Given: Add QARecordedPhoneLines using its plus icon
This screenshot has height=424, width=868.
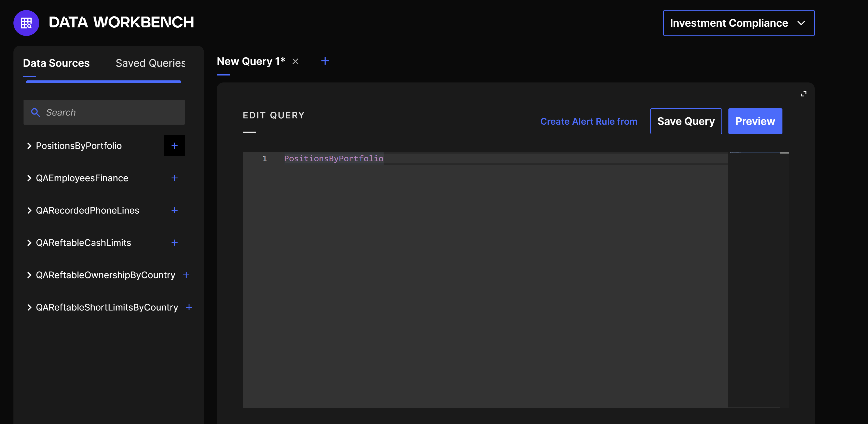Looking at the screenshot, I should click(x=174, y=210).
